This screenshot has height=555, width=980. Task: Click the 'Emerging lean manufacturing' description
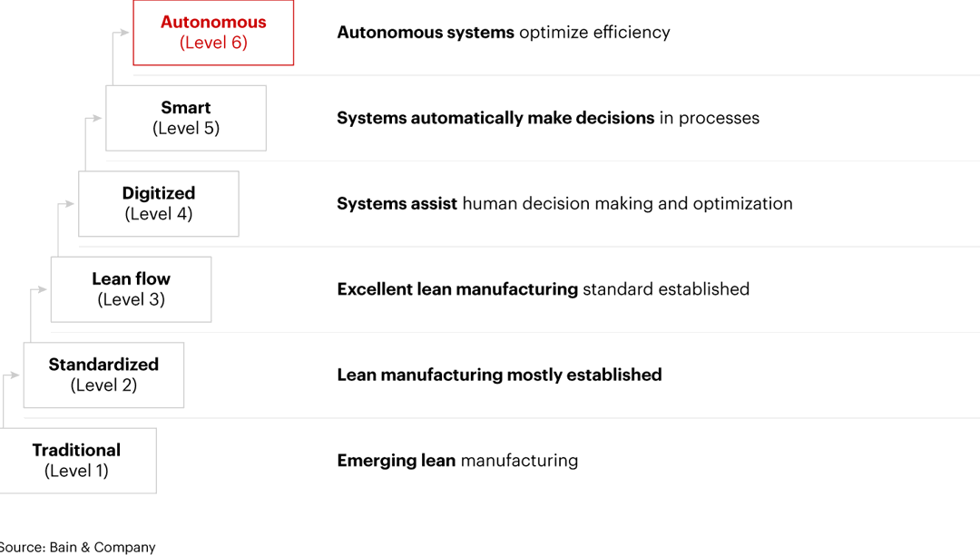pos(457,461)
